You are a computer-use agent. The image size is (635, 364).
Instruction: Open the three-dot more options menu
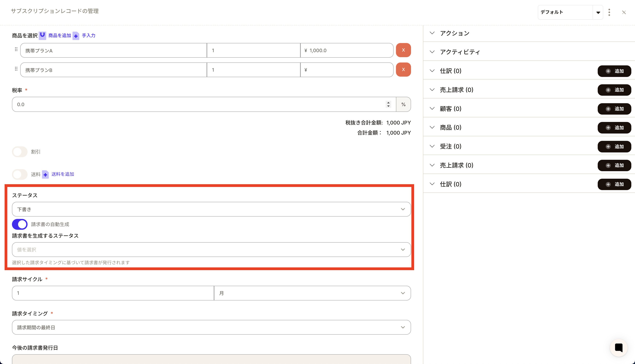point(609,12)
